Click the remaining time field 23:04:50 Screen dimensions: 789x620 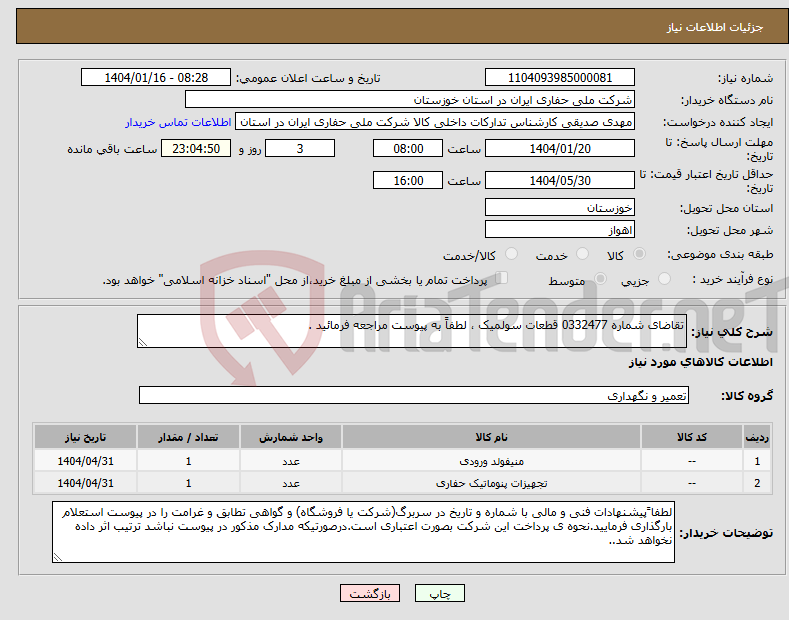tap(196, 148)
